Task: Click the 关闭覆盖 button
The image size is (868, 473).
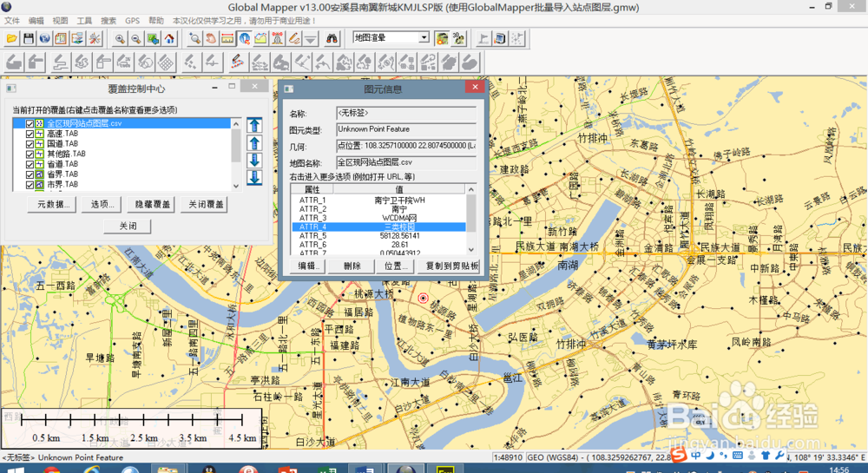Action: point(204,205)
